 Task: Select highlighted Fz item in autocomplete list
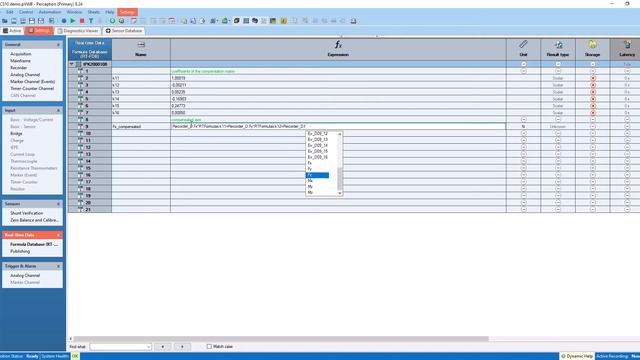pyautogui.click(x=317, y=175)
